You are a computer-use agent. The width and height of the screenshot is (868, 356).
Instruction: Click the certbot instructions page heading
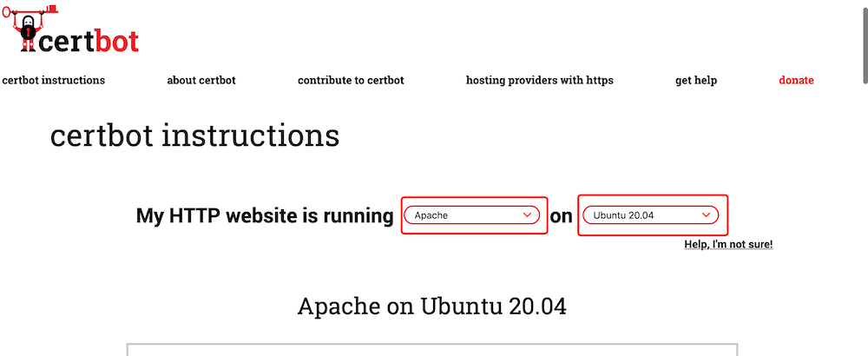tap(194, 135)
